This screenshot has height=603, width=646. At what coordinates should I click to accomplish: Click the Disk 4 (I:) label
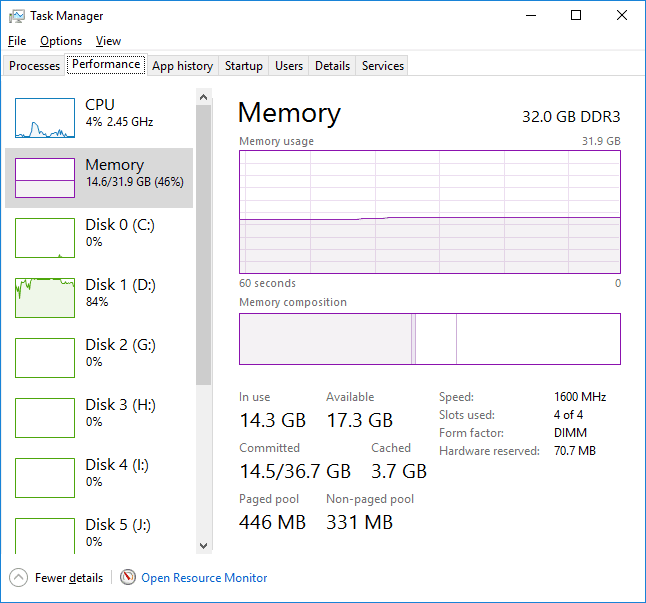tap(117, 465)
